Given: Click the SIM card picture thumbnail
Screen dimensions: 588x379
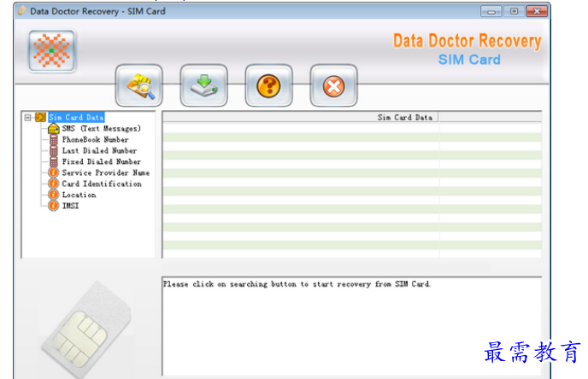Looking at the screenshot, I should 87,329.
